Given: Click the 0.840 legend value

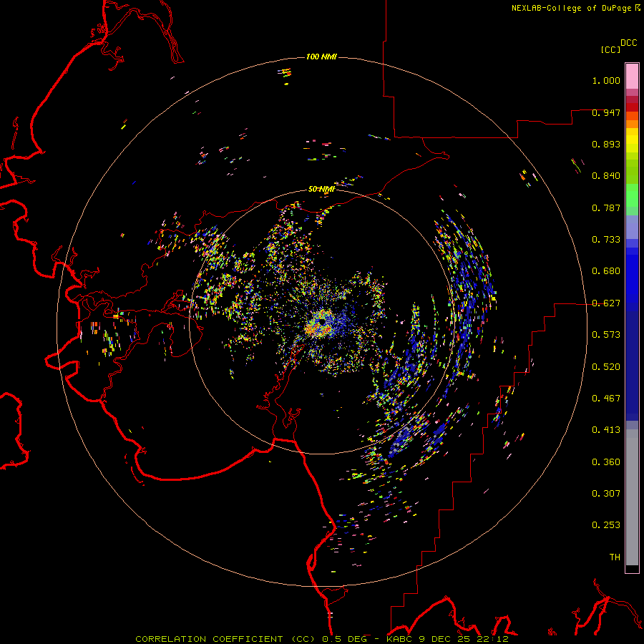Looking at the screenshot, I should coord(606,176).
